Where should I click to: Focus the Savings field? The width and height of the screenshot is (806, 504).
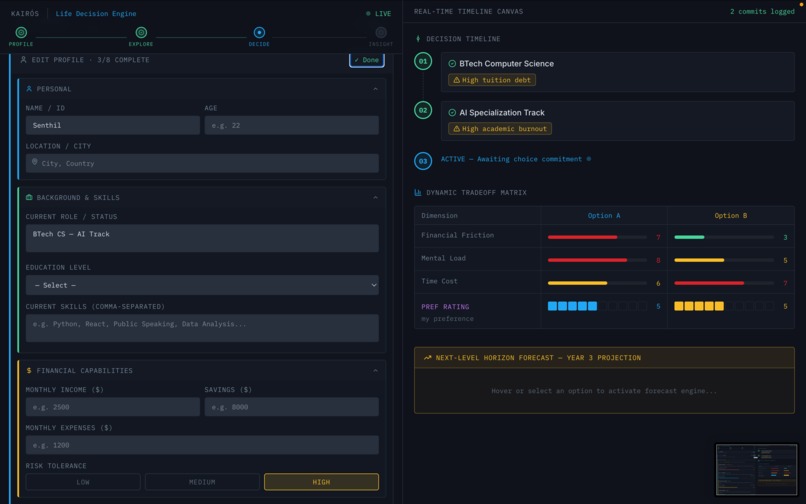[x=291, y=407]
